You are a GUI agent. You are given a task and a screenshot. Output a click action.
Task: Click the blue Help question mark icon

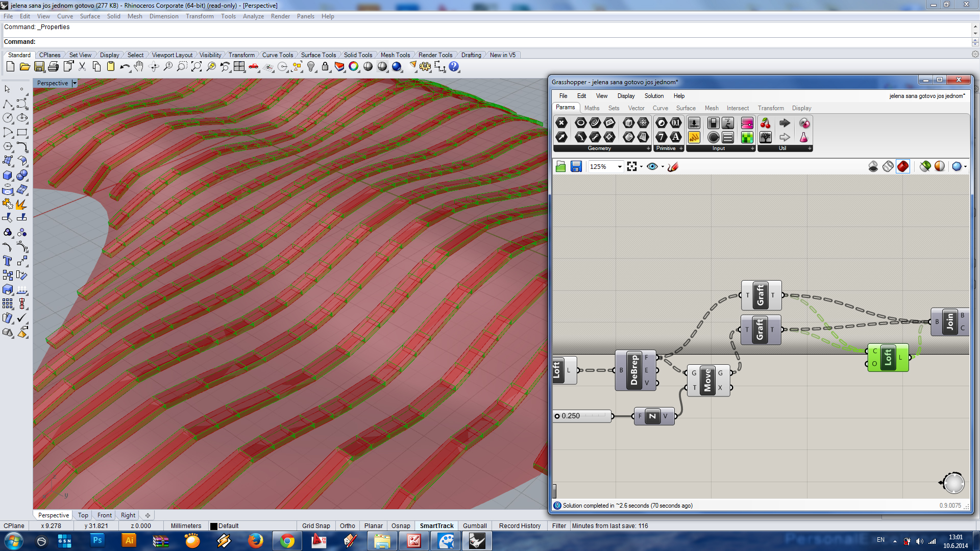tap(454, 66)
